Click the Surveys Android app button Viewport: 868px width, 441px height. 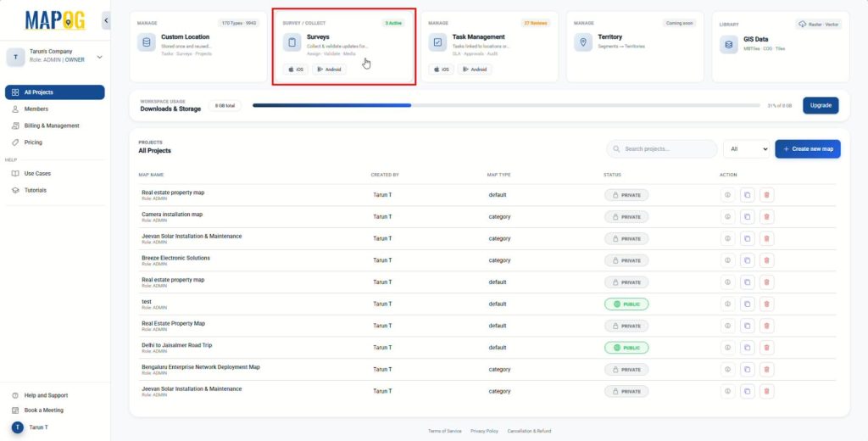tap(329, 70)
